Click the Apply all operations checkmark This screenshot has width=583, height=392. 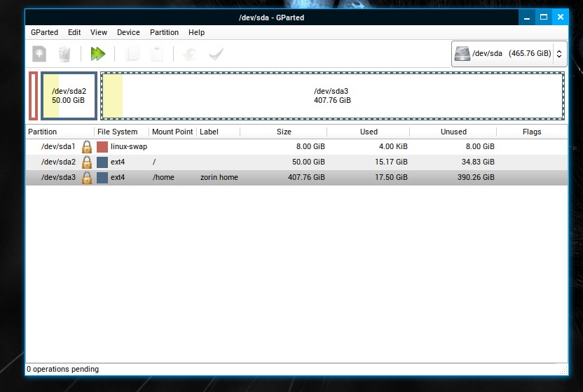click(216, 54)
